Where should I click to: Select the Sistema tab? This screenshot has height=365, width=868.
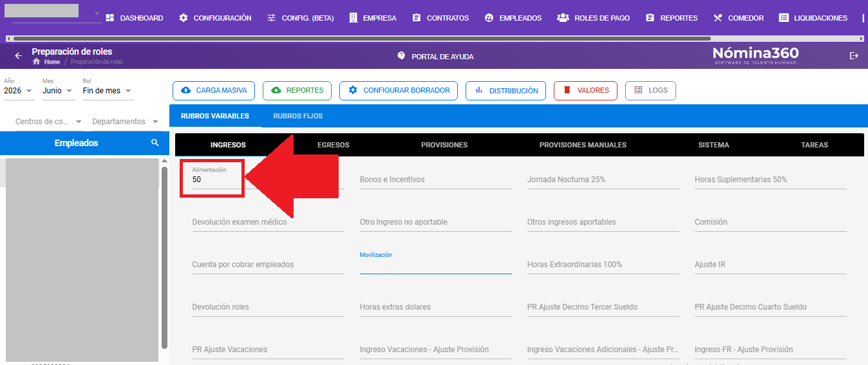(x=713, y=145)
